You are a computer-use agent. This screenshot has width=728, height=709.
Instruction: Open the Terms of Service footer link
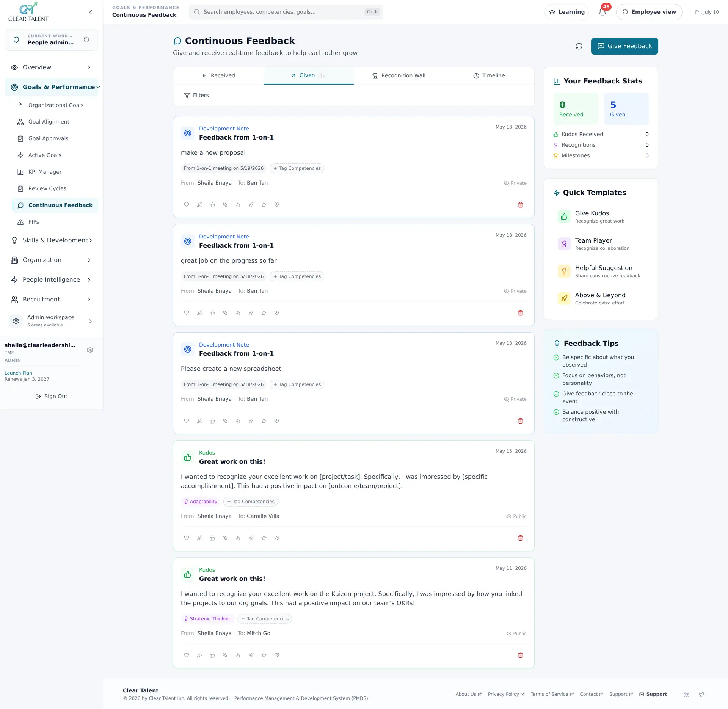click(552, 694)
